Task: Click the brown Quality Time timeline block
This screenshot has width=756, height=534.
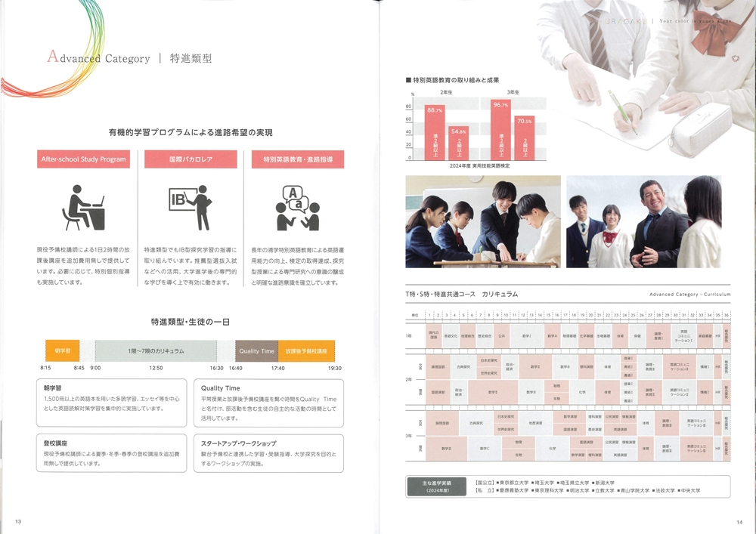Action: (257, 351)
